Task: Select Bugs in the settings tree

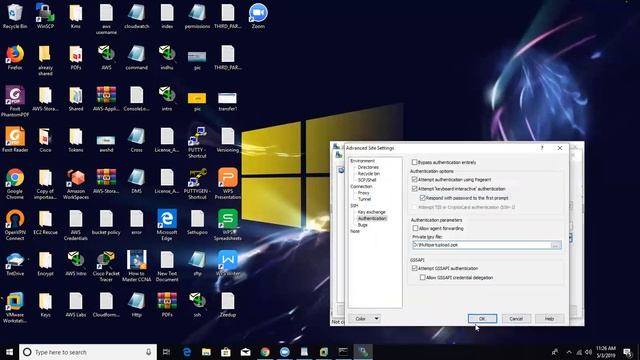Action: 362,225
